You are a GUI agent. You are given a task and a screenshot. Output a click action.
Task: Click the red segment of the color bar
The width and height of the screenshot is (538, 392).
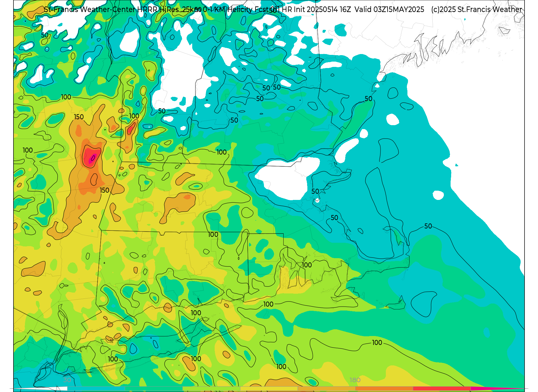click(442, 389)
